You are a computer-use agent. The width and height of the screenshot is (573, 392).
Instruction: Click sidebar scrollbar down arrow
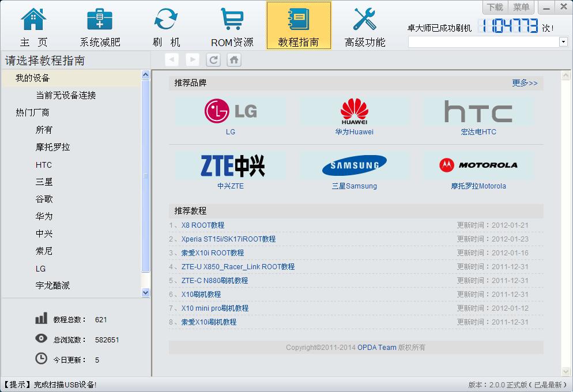coord(145,292)
